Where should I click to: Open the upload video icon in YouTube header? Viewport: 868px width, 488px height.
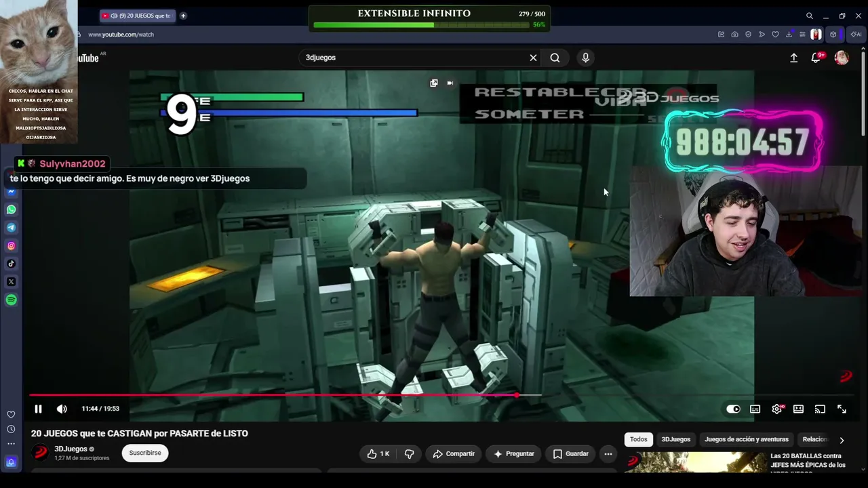[x=793, y=58]
